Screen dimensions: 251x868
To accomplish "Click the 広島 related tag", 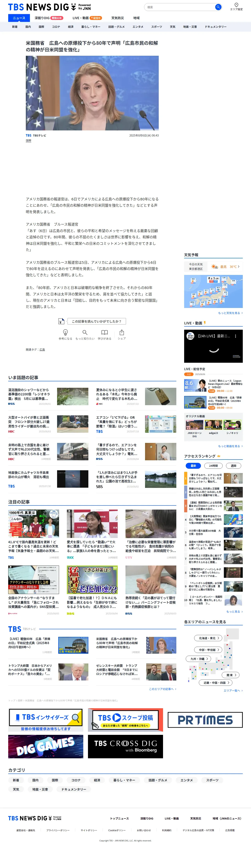I will tap(42, 350).
